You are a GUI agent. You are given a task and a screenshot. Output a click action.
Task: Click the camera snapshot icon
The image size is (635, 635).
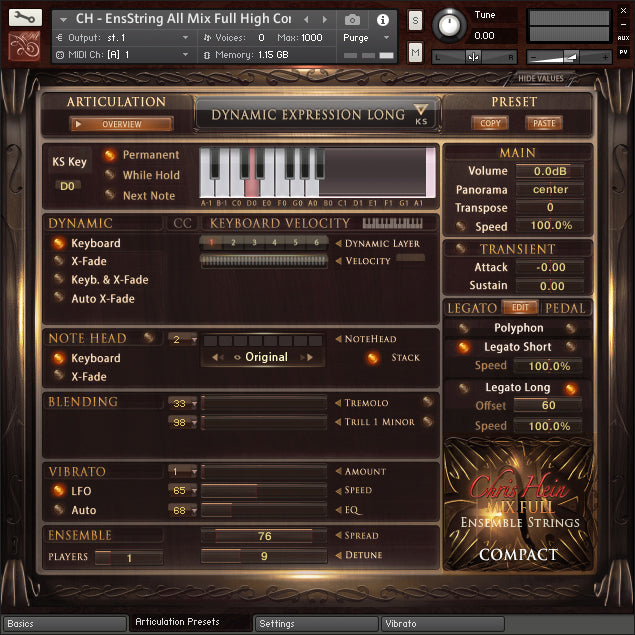(x=353, y=19)
